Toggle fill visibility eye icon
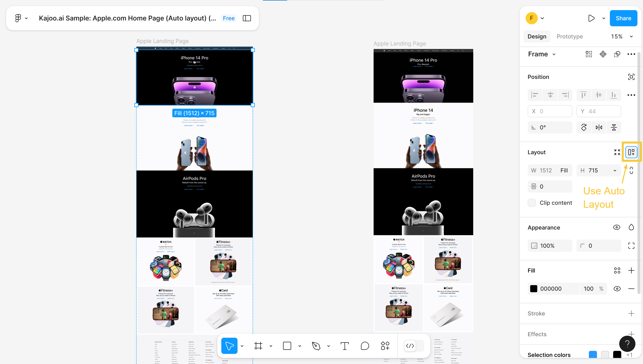643x364 pixels. (617, 289)
